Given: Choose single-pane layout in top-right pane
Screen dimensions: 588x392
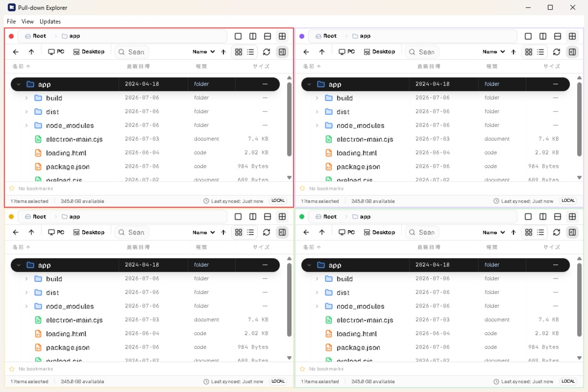Looking at the screenshot, I should point(528,36).
